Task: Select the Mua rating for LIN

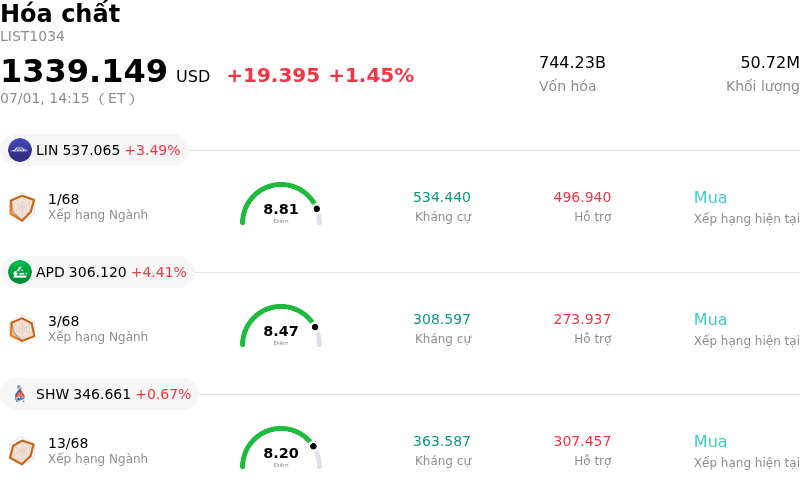Action: [x=710, y=198]
